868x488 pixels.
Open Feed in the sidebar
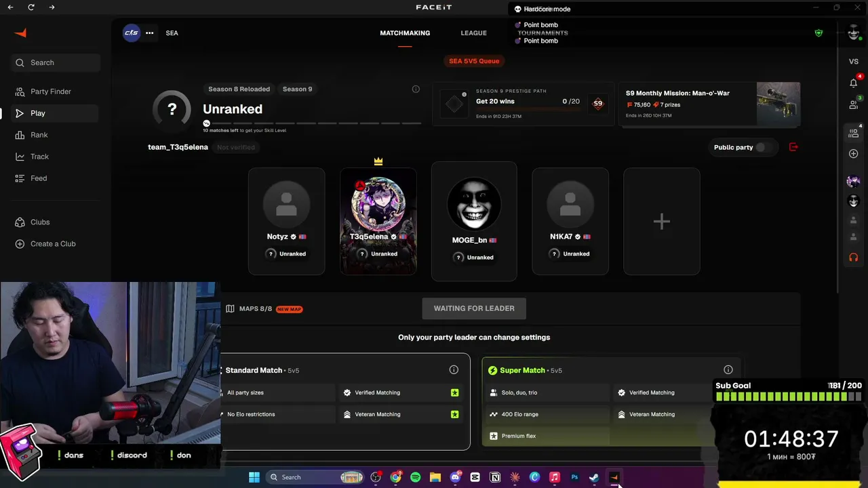(56, 178)
